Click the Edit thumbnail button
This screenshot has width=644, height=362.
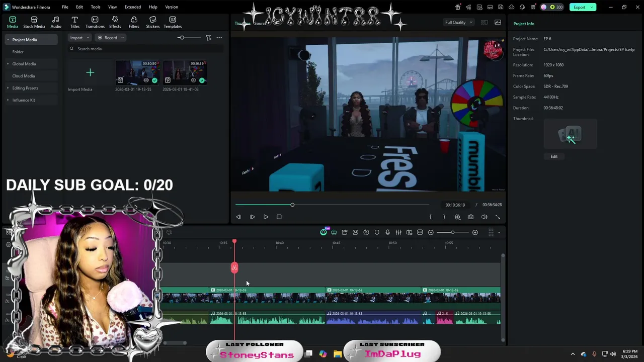pyautogui.click(x=554, y=156)
